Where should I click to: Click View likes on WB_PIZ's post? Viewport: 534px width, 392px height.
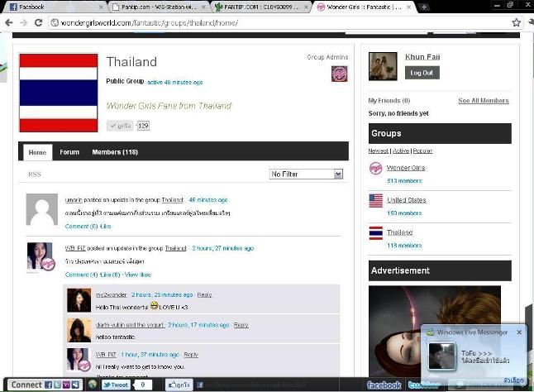coord(137,275)
